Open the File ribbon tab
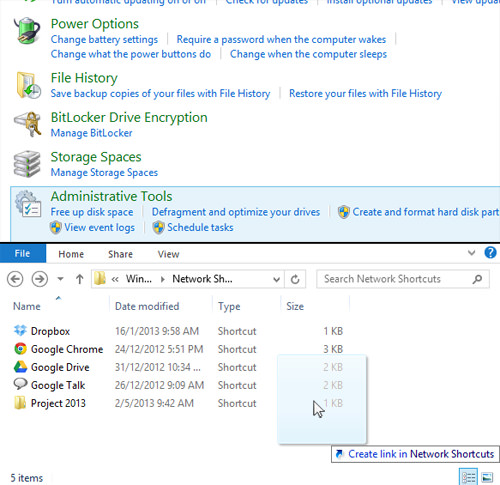 pyautogui.click(x=23, y=254)
